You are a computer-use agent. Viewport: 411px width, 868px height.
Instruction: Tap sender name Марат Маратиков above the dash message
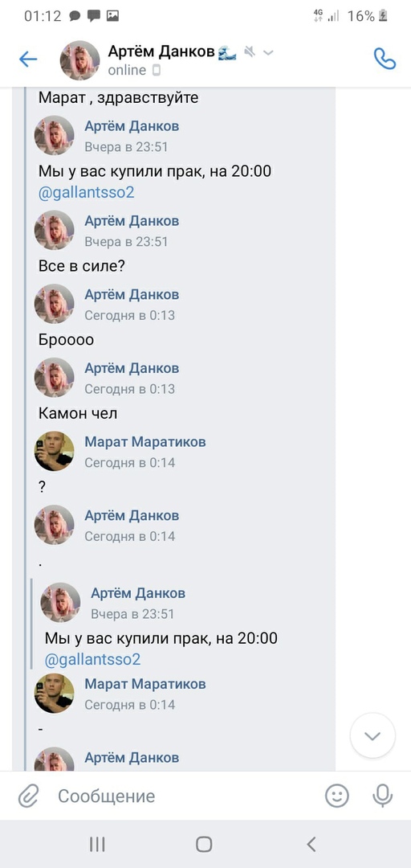145,684
